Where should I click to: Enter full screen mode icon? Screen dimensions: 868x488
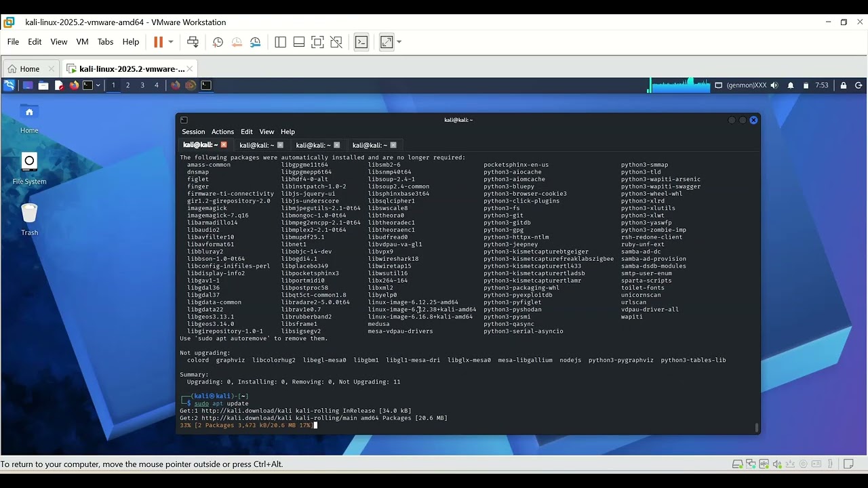pyautogui.click(x=317, y=42)
